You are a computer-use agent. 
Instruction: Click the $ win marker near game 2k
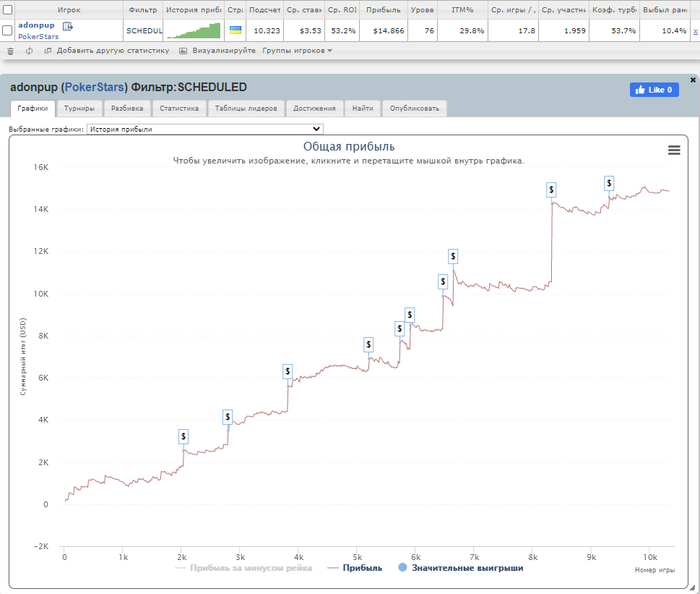(x=183, y=436)
